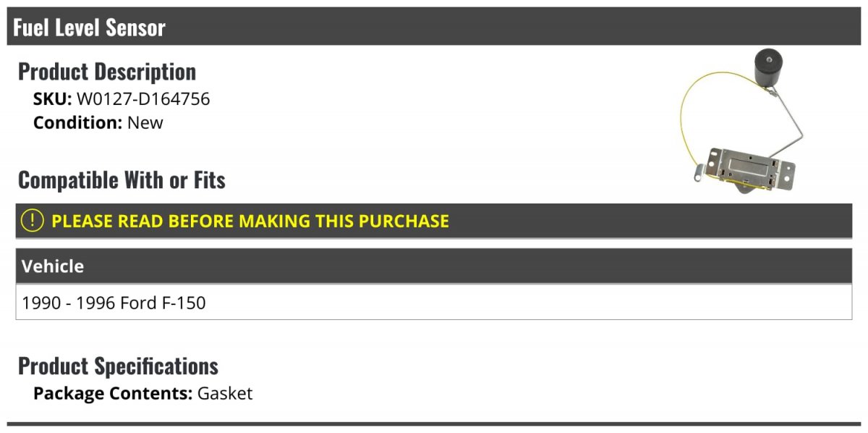Click the yellow warning exclamation icon

point(33,221)
